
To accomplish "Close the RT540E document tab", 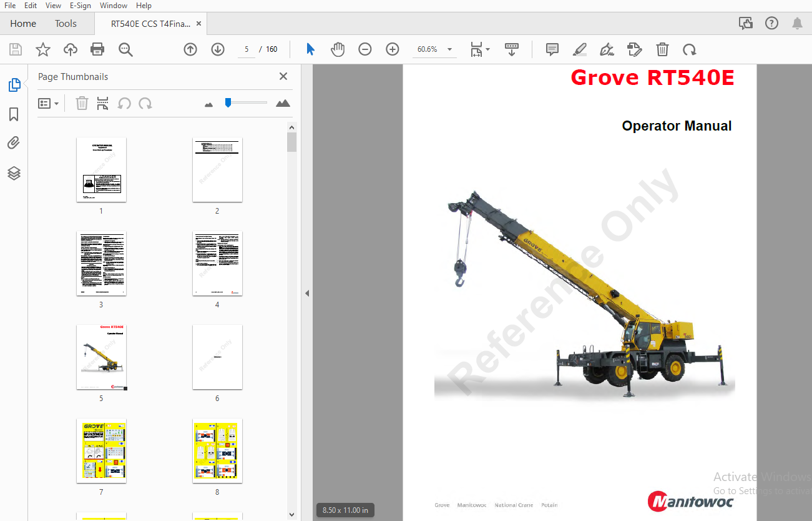I will pos(199,24).
